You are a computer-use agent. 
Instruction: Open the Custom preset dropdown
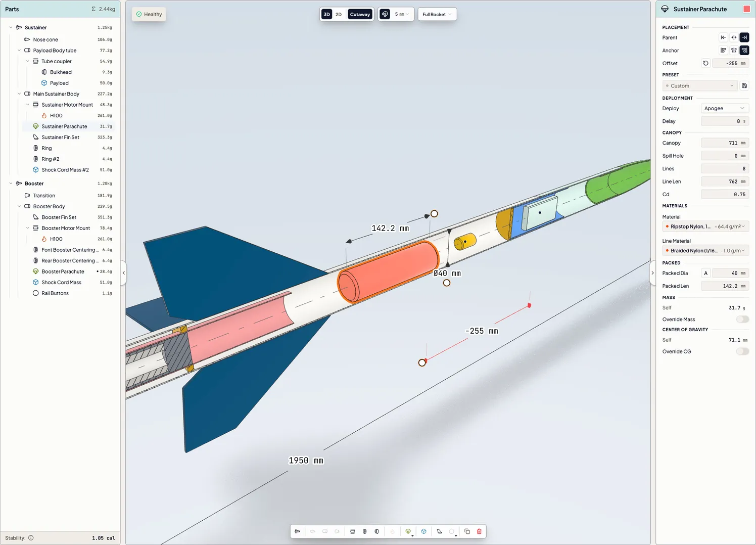700,86
